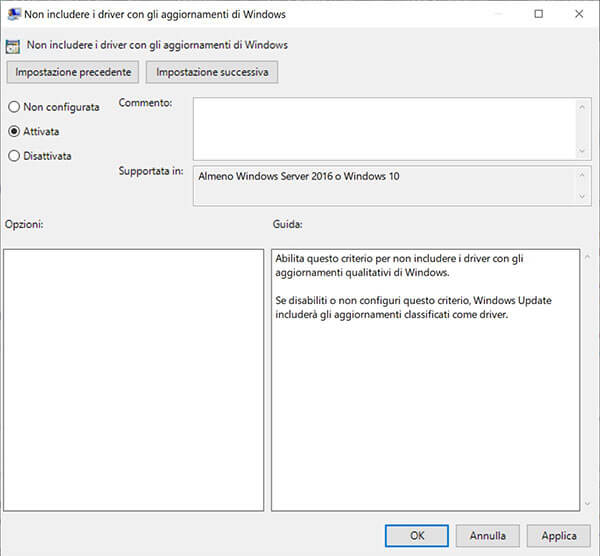600x556 pixels.
Task: Click the Guida panel scroll down arrow
Action: pos(587,504)
